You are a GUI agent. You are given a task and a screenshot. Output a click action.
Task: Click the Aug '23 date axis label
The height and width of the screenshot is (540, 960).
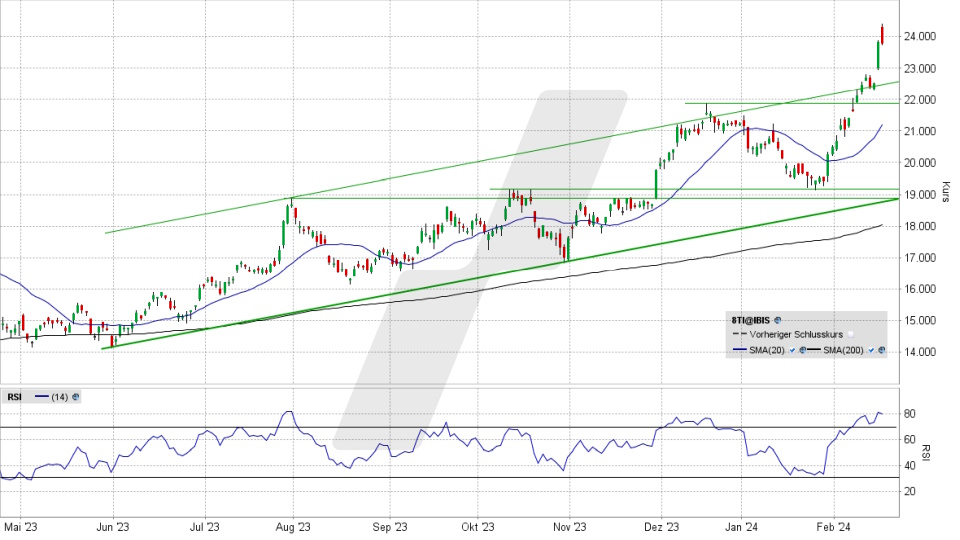point(293,527)
